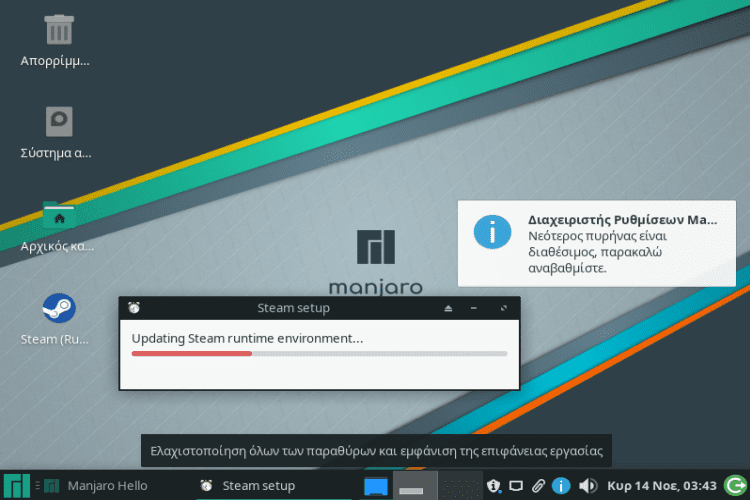
Task: Click the notification body about newer kernel
Action: pos(597,252)
